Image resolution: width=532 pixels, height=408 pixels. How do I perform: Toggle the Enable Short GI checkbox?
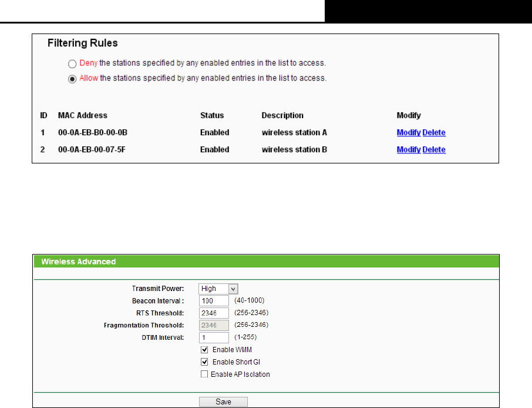pos(204,362)
